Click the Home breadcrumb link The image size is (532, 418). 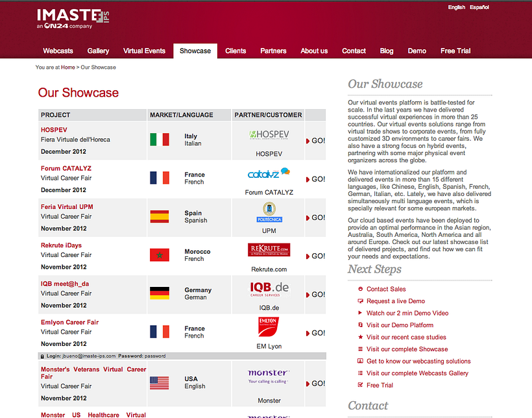click(68, 68)
